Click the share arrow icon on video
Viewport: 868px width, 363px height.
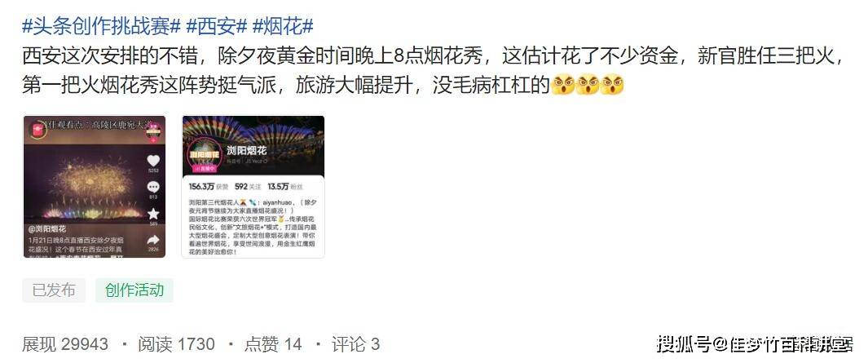pos(153,239)
